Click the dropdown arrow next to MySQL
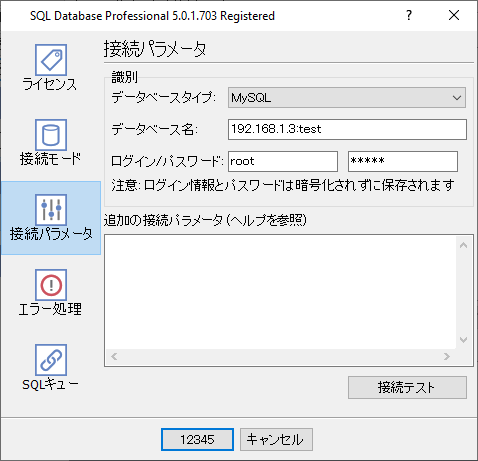478x461 pixels. coord(457,98)
